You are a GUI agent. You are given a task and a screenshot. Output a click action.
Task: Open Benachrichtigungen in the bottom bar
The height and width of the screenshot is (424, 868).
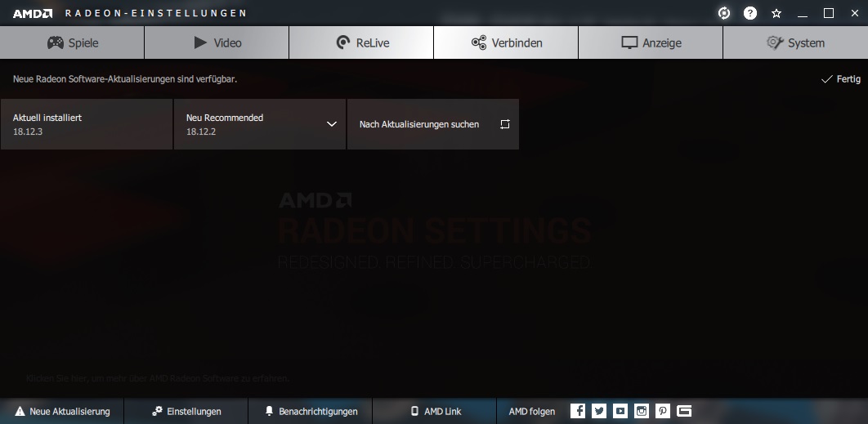311,411
